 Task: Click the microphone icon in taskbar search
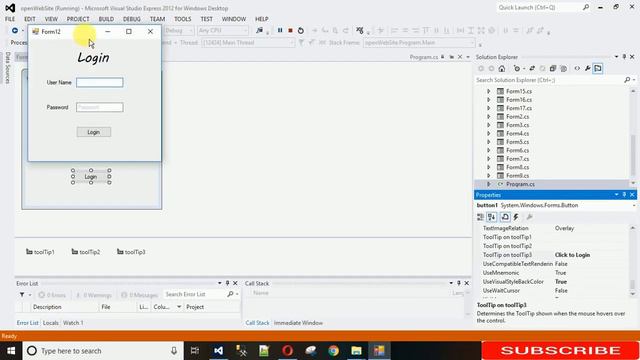coord(174,351)
